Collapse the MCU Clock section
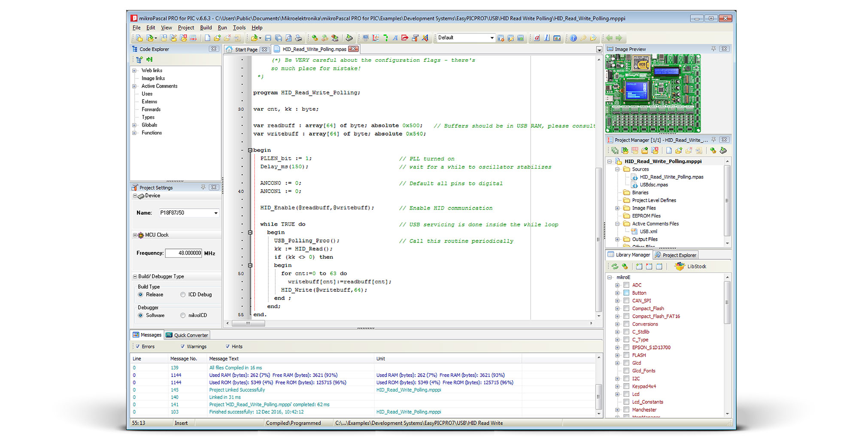 coord(135,235)
